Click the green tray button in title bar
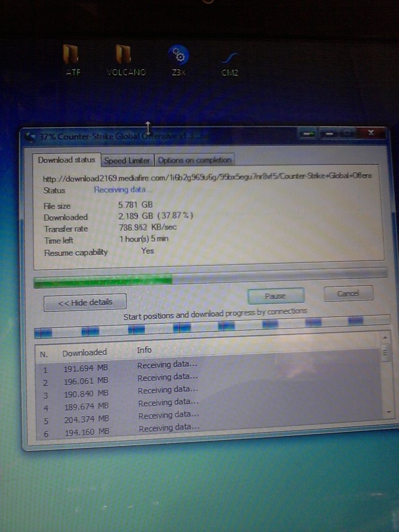399x532 pixels. tap(308, 134)
